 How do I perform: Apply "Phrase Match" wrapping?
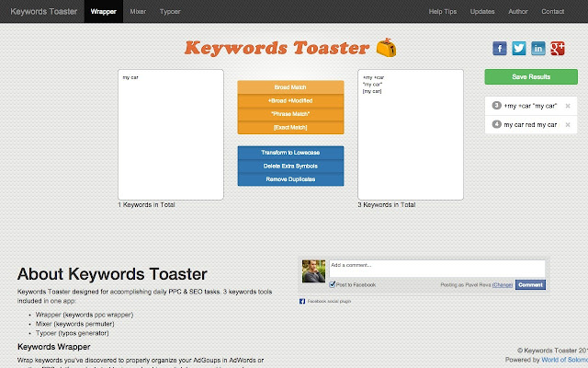pyautogui.click(x=290, y=114)
